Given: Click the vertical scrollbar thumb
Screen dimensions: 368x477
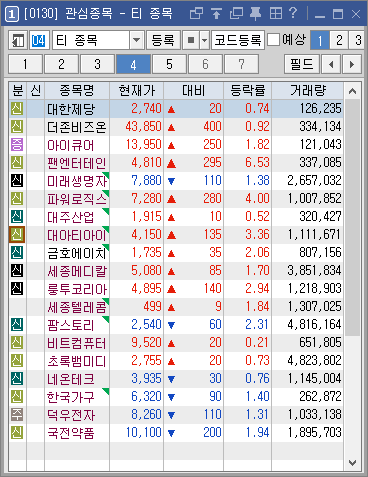Looking at the screenshot, I should (352, 217).
